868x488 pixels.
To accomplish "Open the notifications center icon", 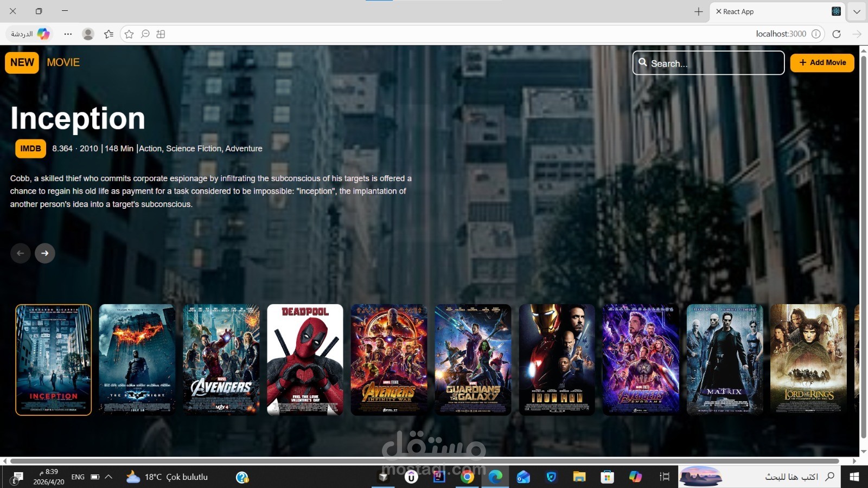I will tap(17, 477).
